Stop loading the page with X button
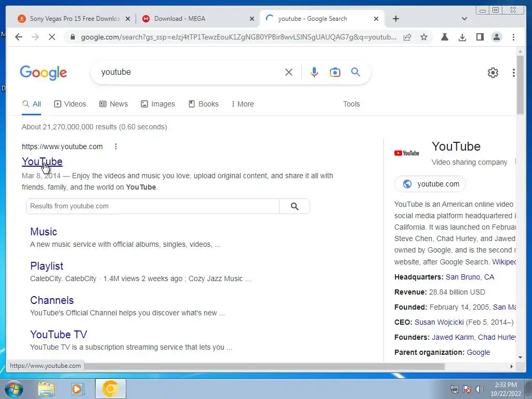The image size is (532, 399). click(51, 37)
